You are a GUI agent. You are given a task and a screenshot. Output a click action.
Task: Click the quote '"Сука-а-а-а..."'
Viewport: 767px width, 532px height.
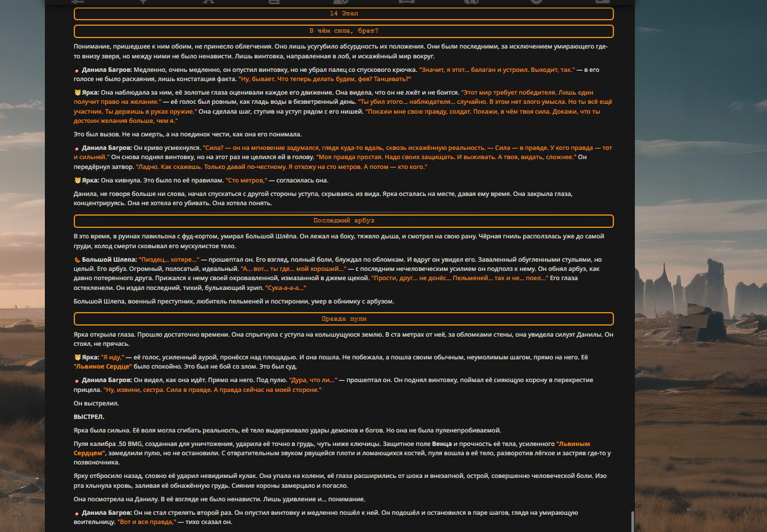[x=285, y=288]
